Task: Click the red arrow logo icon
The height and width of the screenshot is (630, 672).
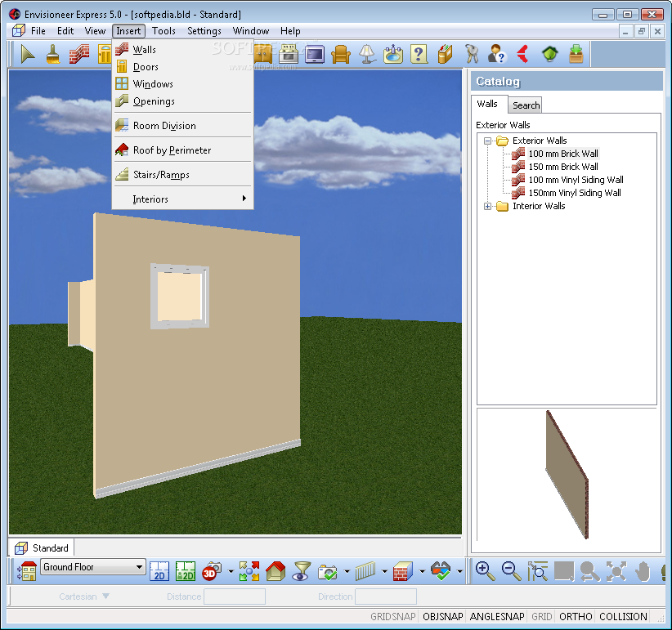Action: 523,55
